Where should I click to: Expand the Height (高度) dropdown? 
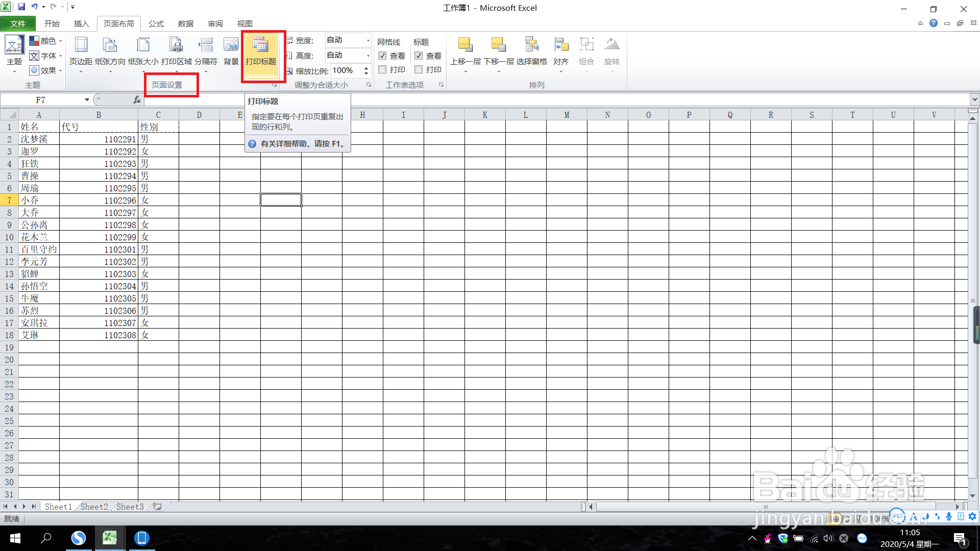(x=367, y=56)
